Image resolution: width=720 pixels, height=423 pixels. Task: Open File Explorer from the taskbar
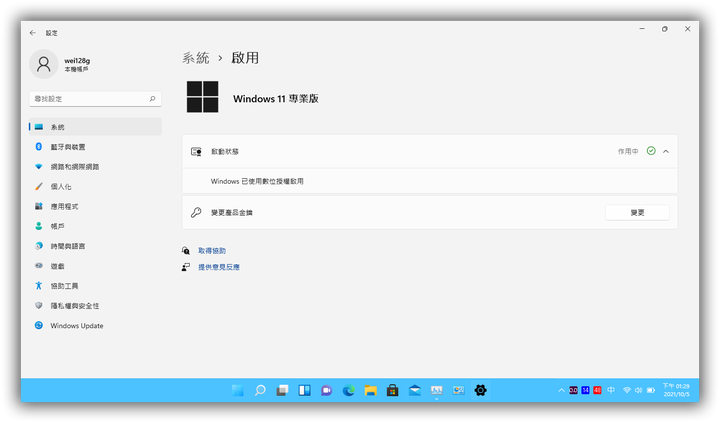(x=371, y=390)
